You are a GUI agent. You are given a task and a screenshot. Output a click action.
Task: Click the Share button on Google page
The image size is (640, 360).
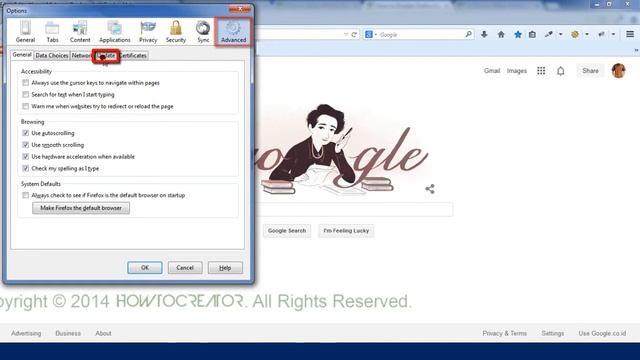[x=590, y=71]
